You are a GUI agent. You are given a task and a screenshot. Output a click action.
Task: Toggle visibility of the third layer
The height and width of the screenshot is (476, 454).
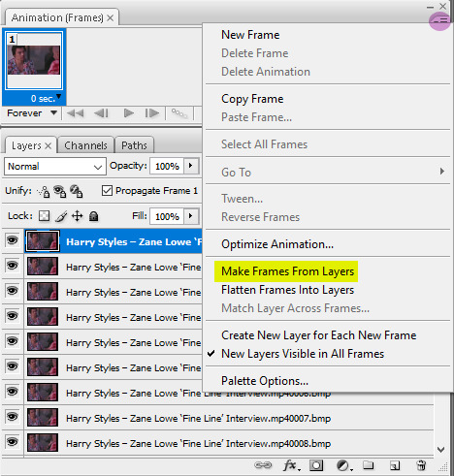click(x=13, y=291)
